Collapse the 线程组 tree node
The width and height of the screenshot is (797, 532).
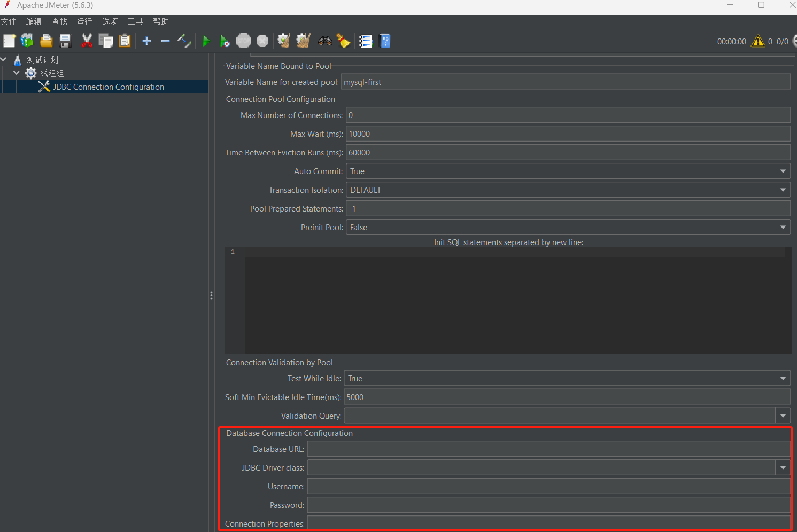point(17,73)
